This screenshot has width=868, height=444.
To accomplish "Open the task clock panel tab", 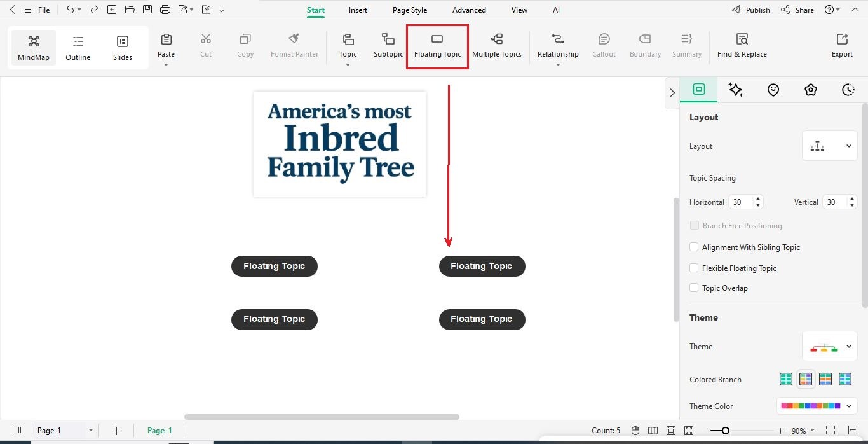I will tap(848, 90).
